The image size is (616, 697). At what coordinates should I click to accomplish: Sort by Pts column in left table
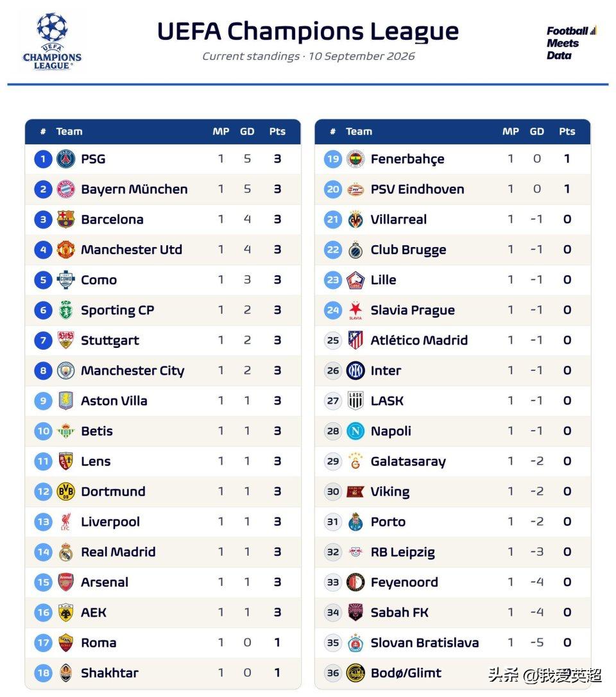point(277,132)
